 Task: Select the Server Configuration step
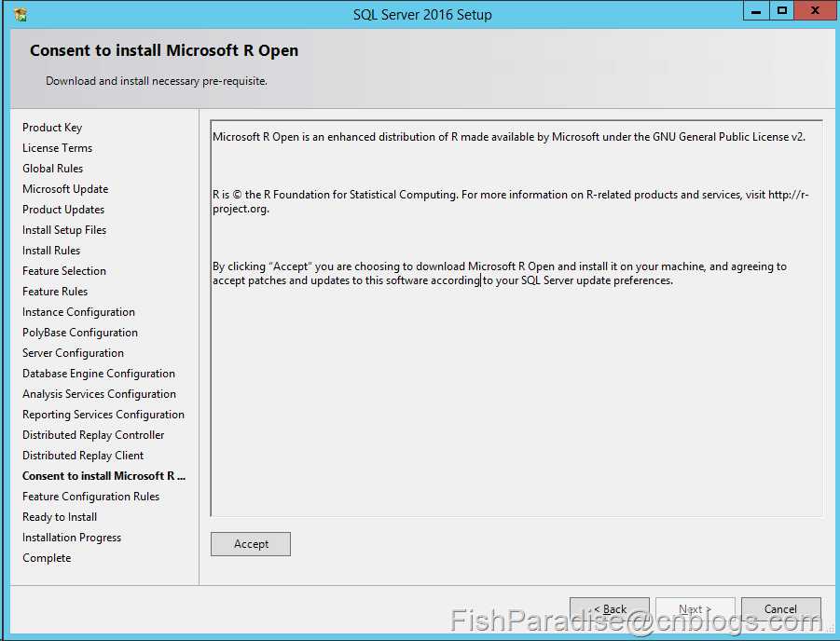(73, 353)
